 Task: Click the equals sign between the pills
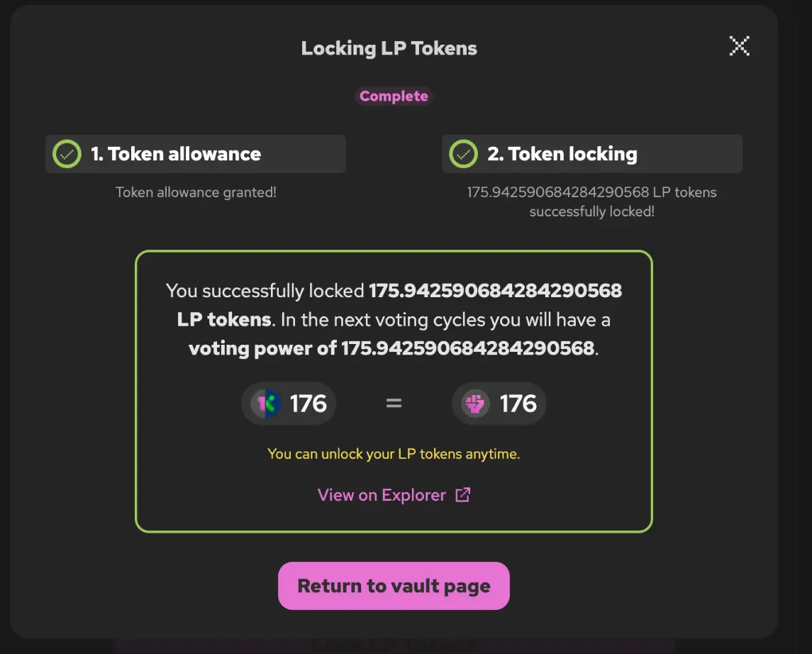[394, 404]
